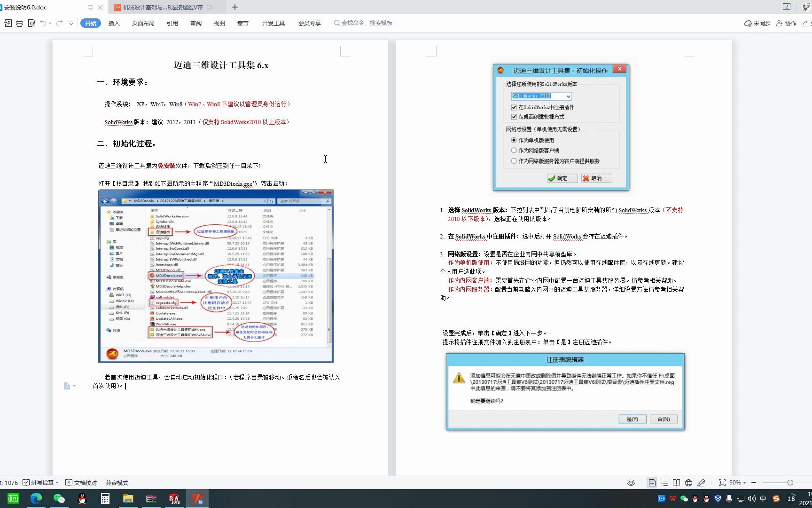This screenshot has width=812, height=508.
Task: Undo the last action
Action: (43, 23)
